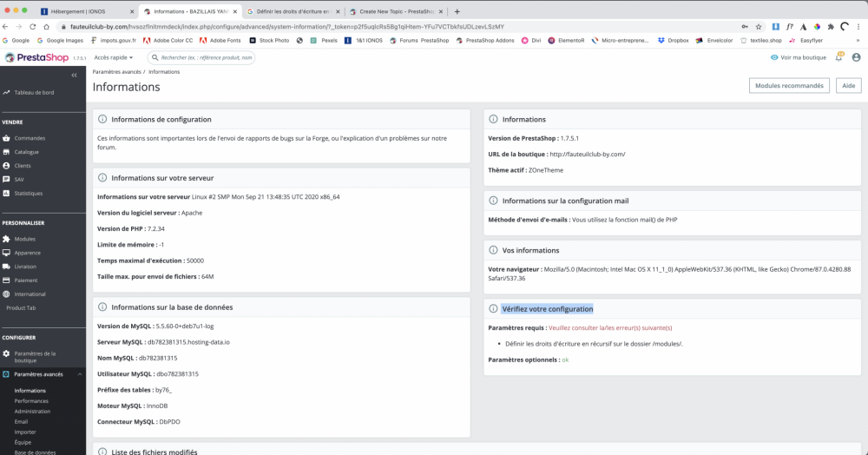868x455 pixels.
Task: Click the browser reload icon
Action: (33, 27)
